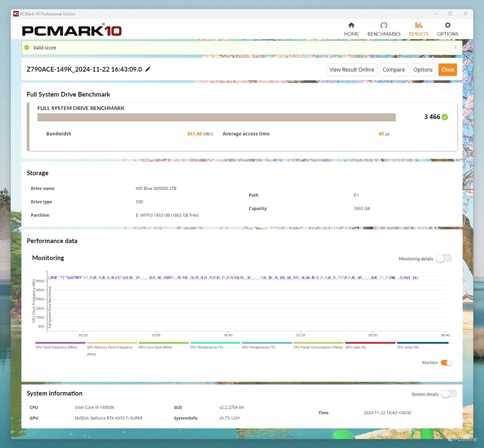Click the Compare button
The width and height of the screenshot is (484, 448).
click(394, 70)
